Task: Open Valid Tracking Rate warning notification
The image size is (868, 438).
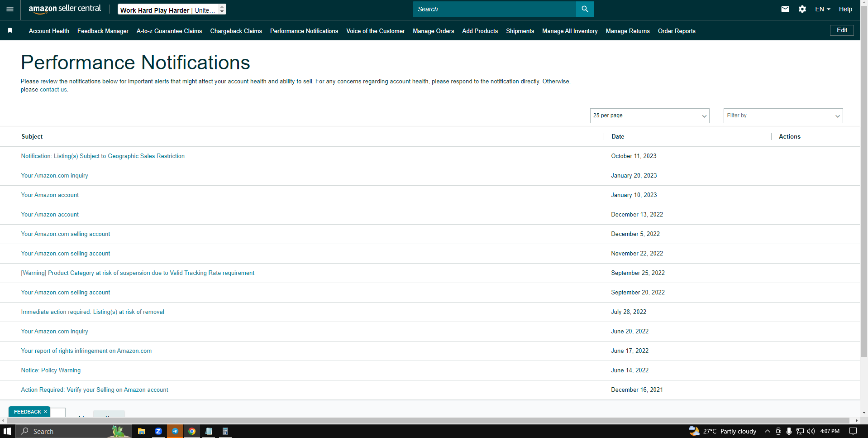Action: click(x=138, y=273)
